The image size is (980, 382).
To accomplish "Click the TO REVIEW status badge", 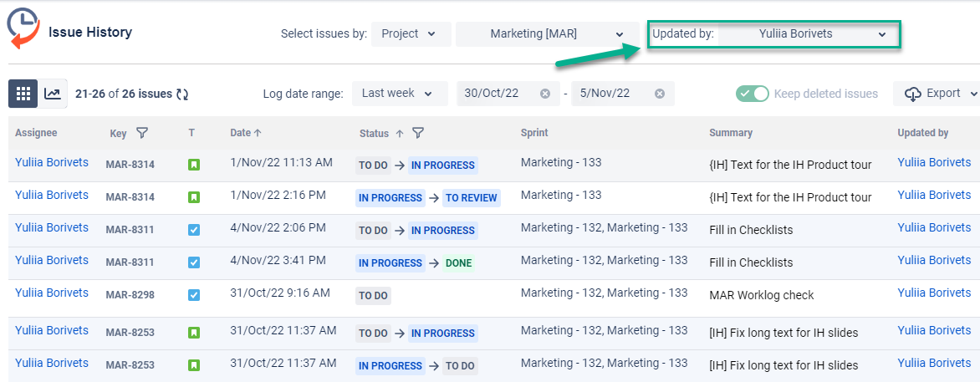I will pyautogui.click(x=472, y=198).
